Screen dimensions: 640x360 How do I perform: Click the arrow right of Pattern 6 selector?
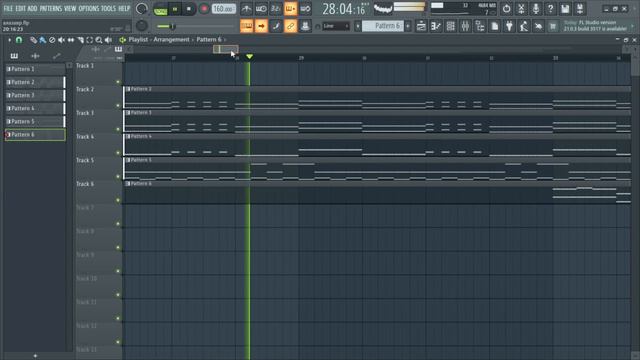(408, 26)
